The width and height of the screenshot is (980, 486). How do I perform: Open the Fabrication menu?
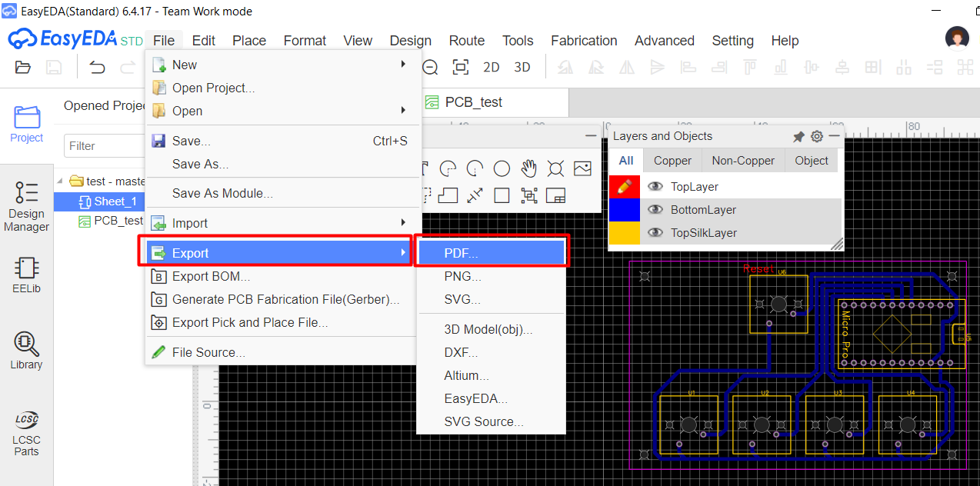point(584,41)
